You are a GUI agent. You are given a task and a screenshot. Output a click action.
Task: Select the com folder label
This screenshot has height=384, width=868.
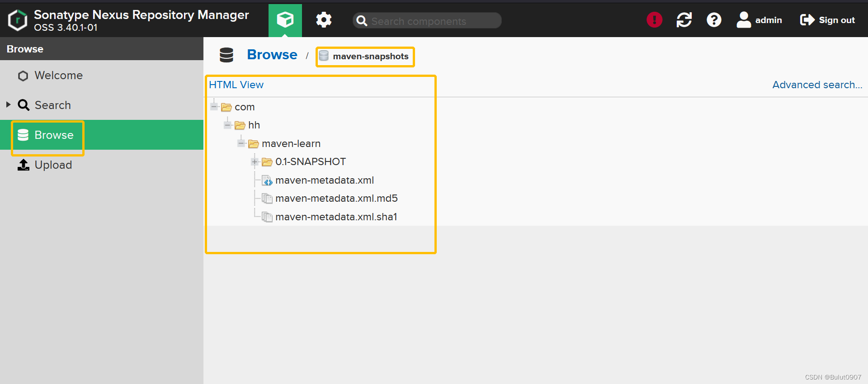[245, 107]
